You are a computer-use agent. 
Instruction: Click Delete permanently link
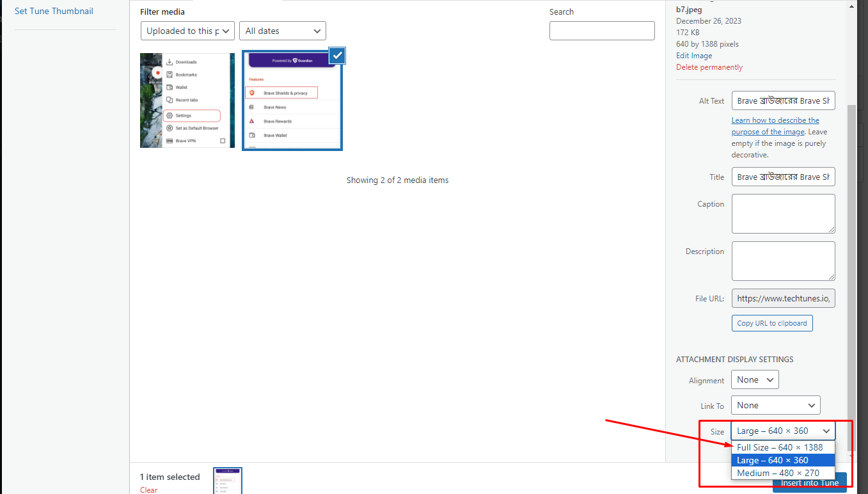coord(709,67)
